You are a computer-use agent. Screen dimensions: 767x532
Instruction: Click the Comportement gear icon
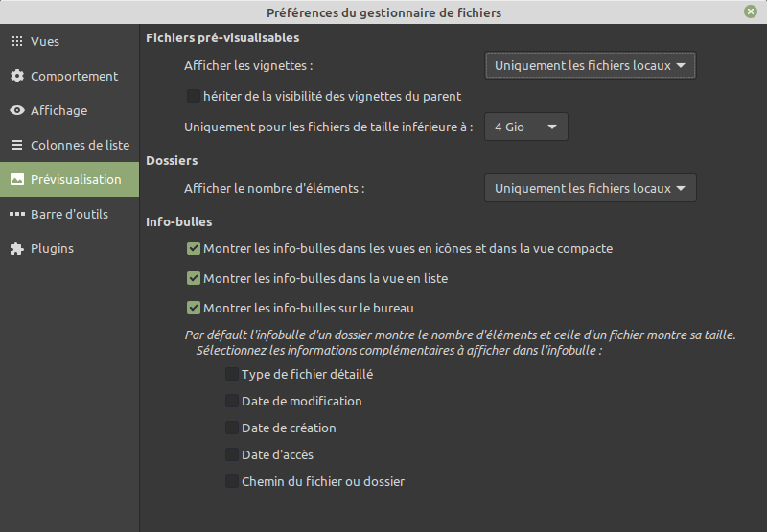tap(16, 77)
